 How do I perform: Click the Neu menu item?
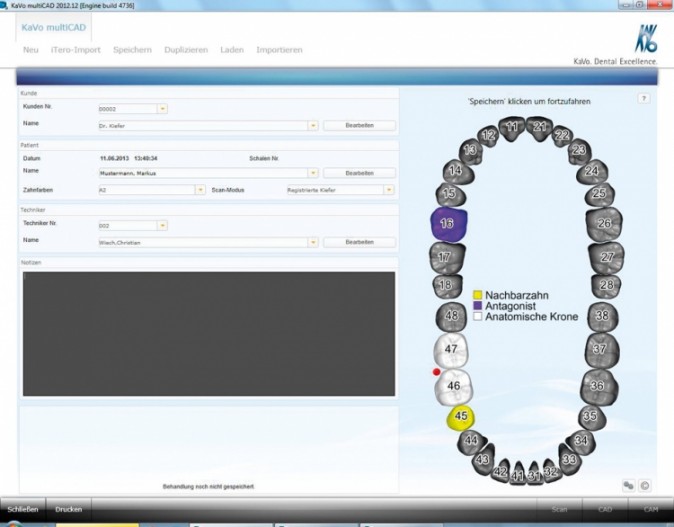tap(31, 50)
